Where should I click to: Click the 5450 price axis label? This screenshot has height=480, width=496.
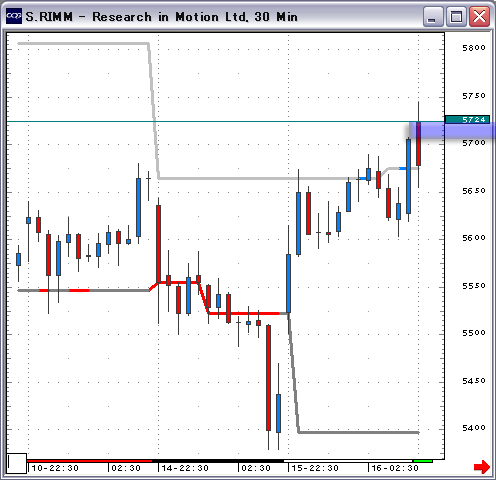pos(474,381)
